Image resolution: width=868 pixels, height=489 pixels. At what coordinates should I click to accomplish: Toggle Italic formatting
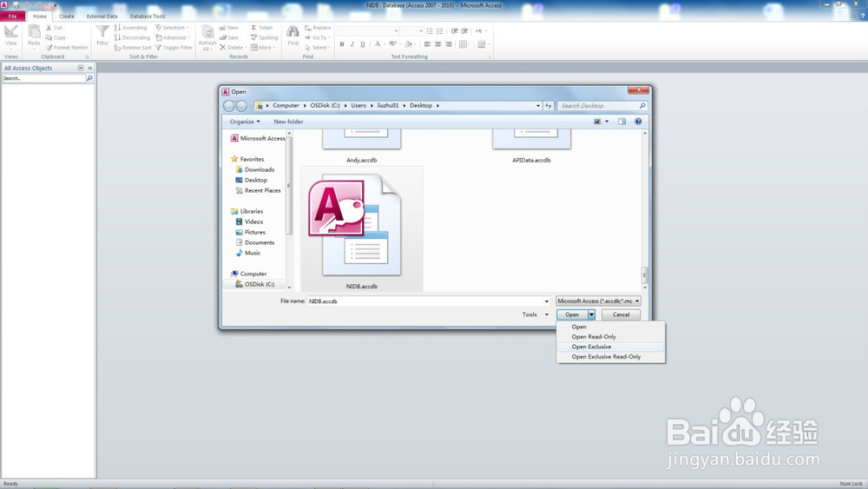[352, 44]
